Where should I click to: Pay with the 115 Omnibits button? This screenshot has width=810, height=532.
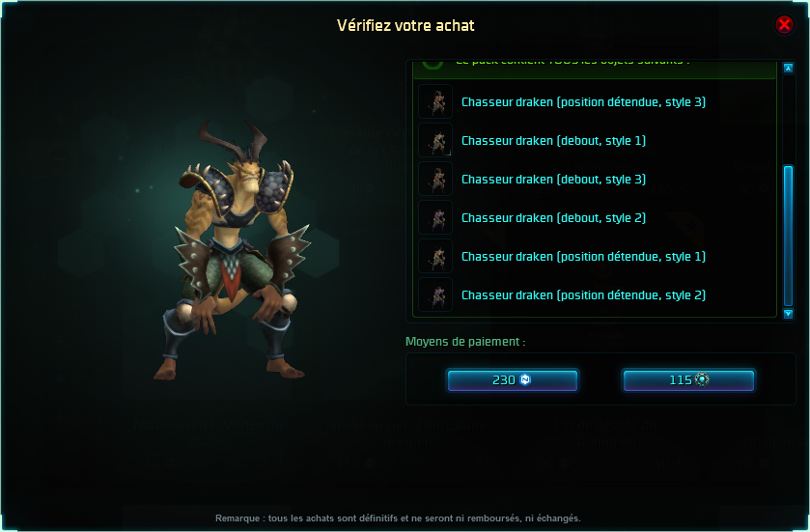(x=688, y=380)
